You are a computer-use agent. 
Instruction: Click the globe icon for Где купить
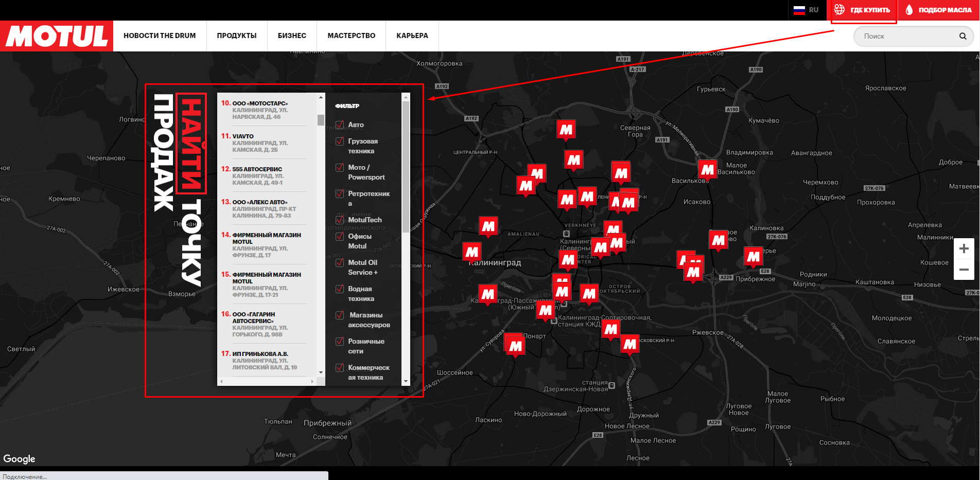tap(839, 9)
